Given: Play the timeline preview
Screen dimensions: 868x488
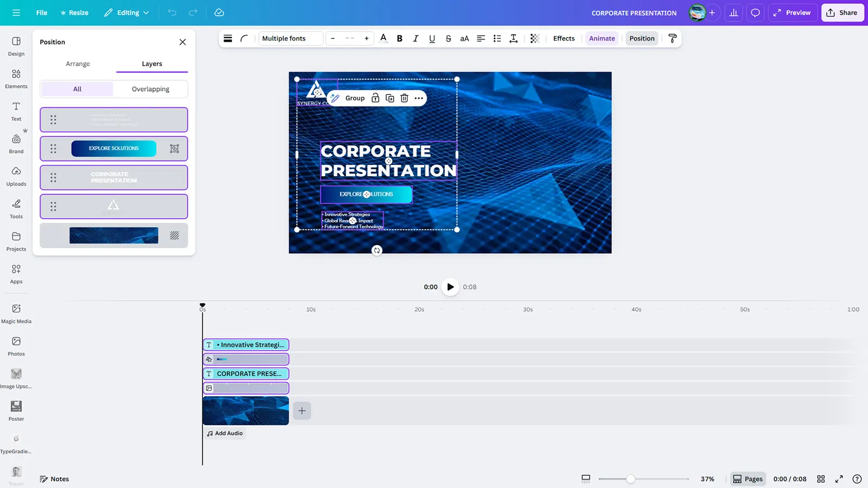Looking at the screenshot, I should 450,287.
